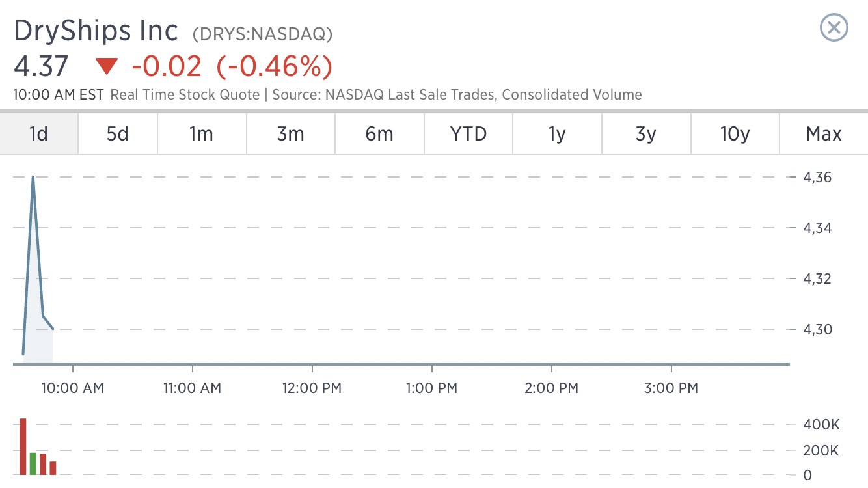Open the 10y historical chart

click(735, 134)
